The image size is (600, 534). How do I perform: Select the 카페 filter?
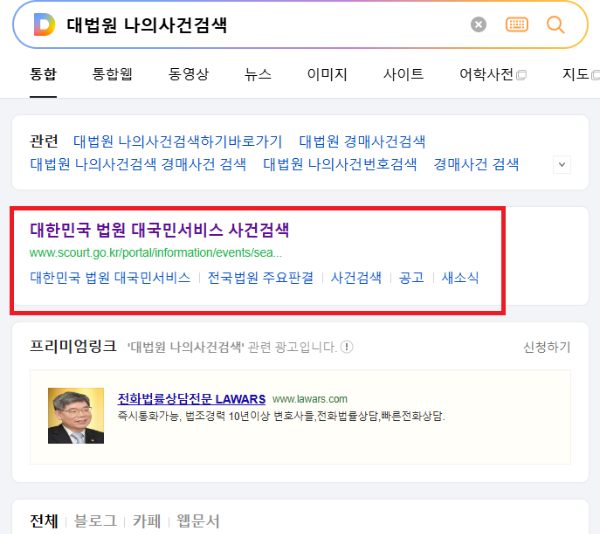coord(147,521)
